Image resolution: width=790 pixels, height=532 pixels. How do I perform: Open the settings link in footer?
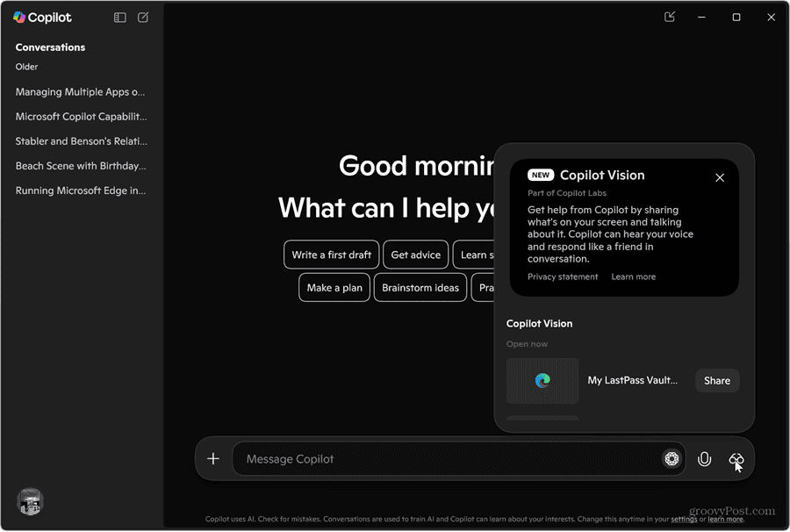pos(684,519)
